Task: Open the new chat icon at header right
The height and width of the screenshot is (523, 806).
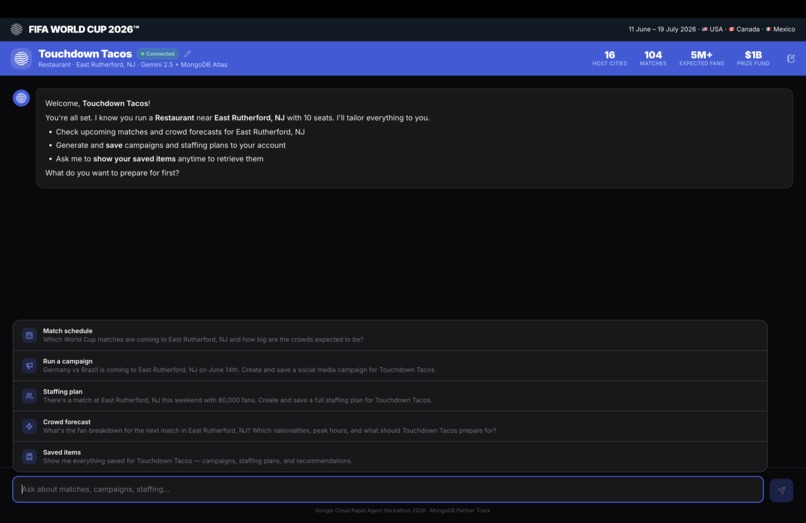Action: tap(791, 59)
